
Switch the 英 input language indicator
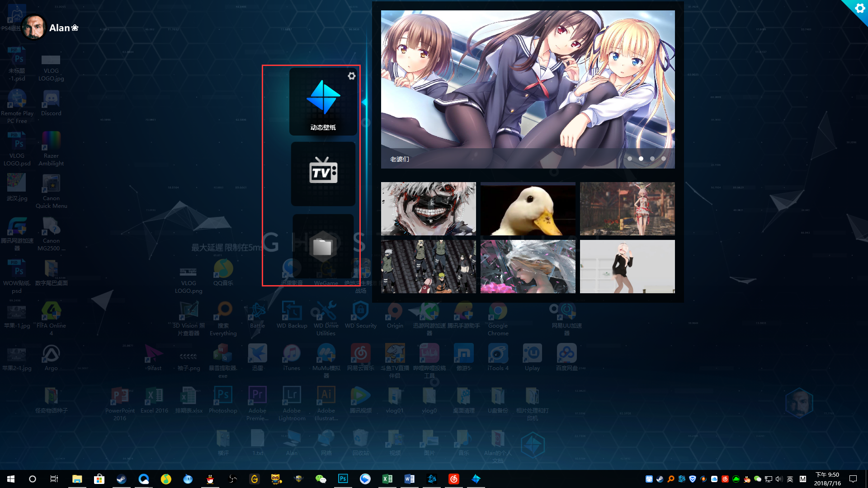(x=790, y=479)
